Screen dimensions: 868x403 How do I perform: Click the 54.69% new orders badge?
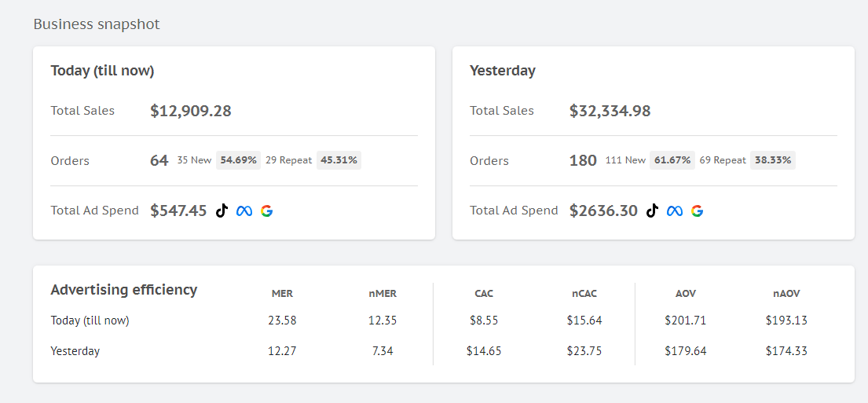239,160
